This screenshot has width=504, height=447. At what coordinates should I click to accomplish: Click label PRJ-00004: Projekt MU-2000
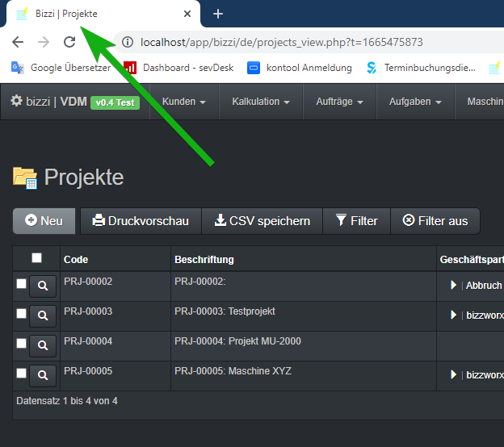(x=237, y=341)
